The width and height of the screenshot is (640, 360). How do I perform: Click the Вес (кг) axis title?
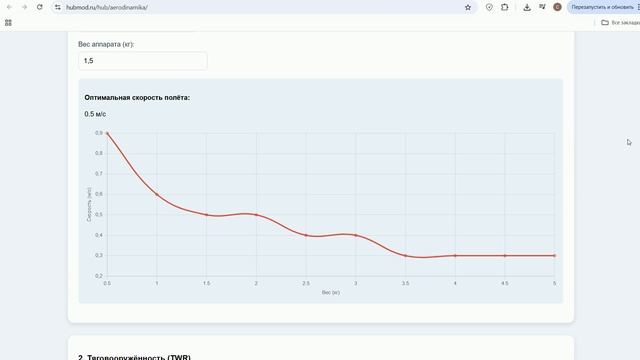tap(331, 292)
